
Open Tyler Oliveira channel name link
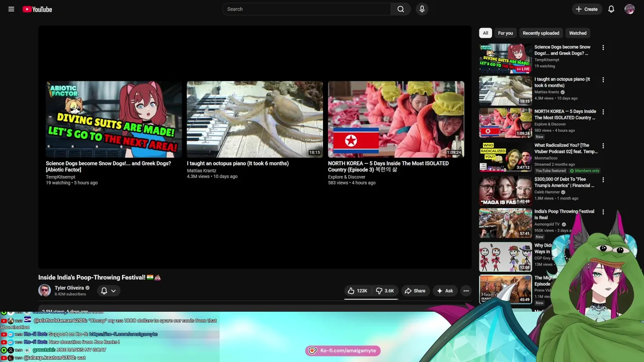[x=69, y=288]
